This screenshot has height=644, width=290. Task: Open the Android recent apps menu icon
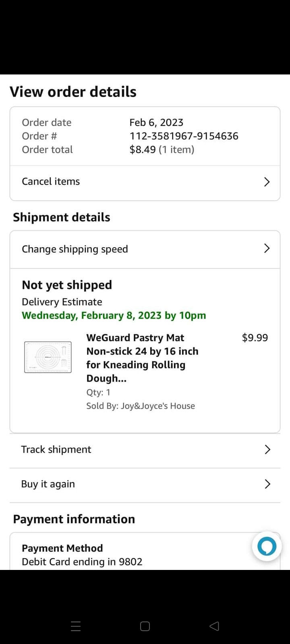pyautogui.click(x=76, y=626)
